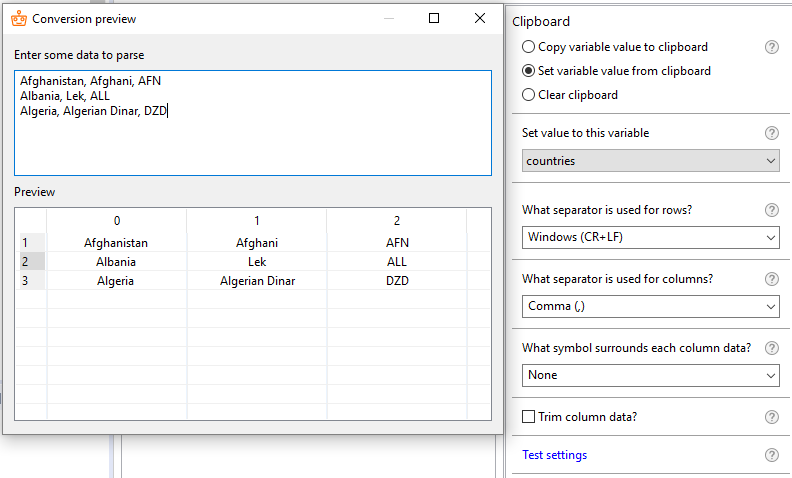The image size is (792, 478).
Task: Open the Comma column separator dropdown
Action: (651, 306)
